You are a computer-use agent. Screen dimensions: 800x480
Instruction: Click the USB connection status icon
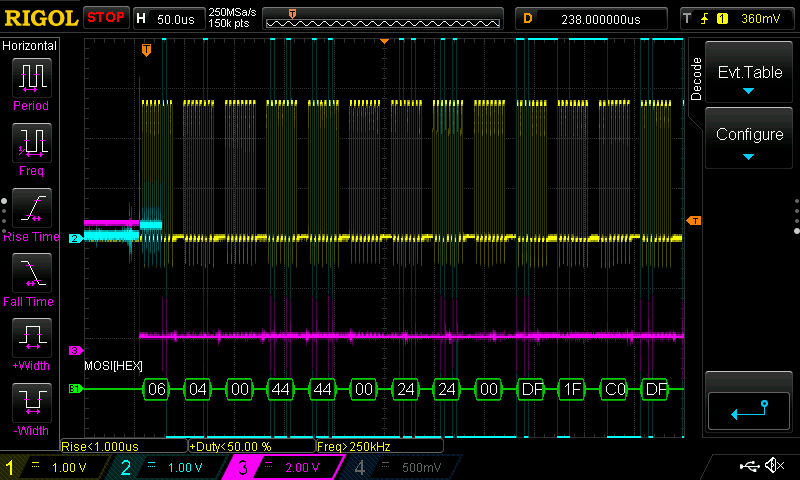coord(749,466)
